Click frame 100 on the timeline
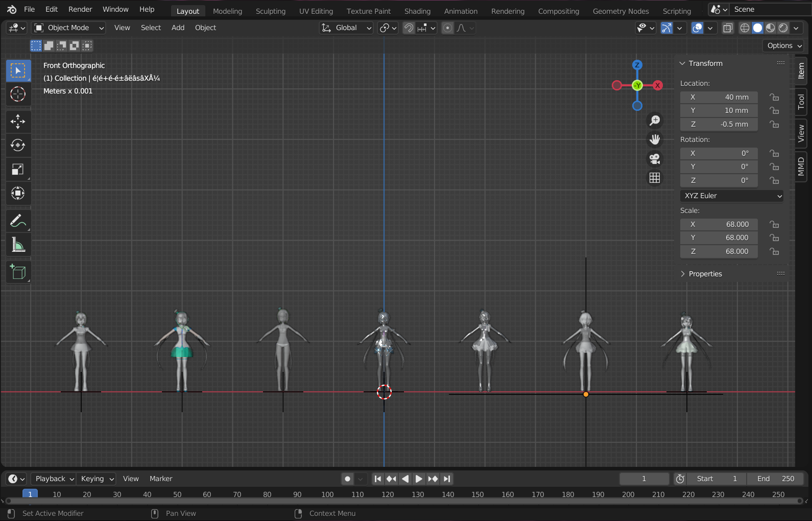The width and height of the screenshot is (812, 521). [x=327, y=494]
